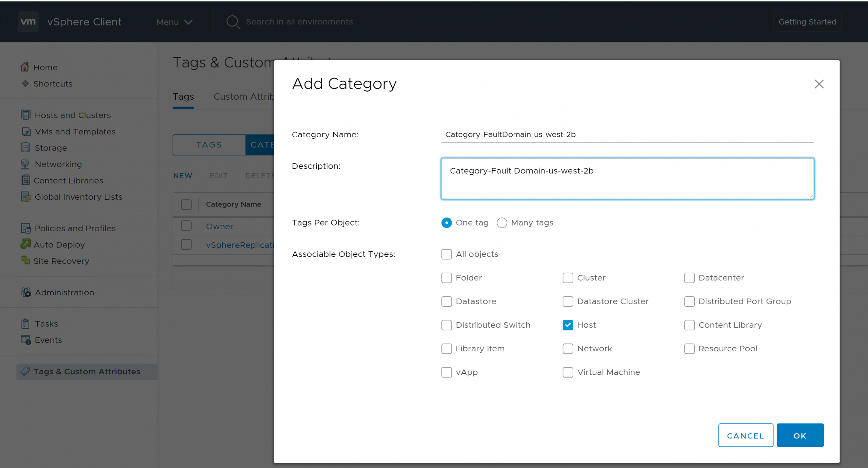Open the Tags tab
The height and width of the screenshot is (468, 868).
pyautogui.click(x=183, y=97)
